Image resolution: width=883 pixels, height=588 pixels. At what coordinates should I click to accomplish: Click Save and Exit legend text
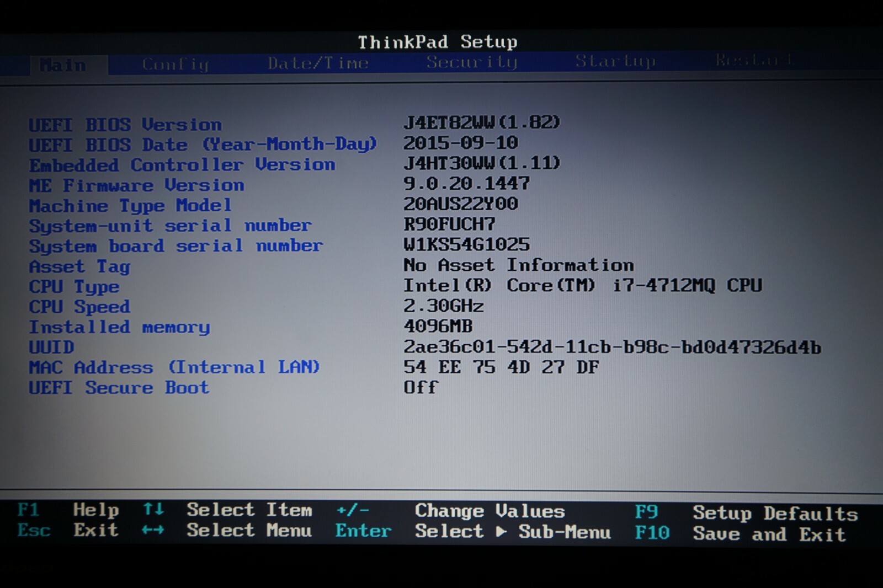(x=769, y=534)
